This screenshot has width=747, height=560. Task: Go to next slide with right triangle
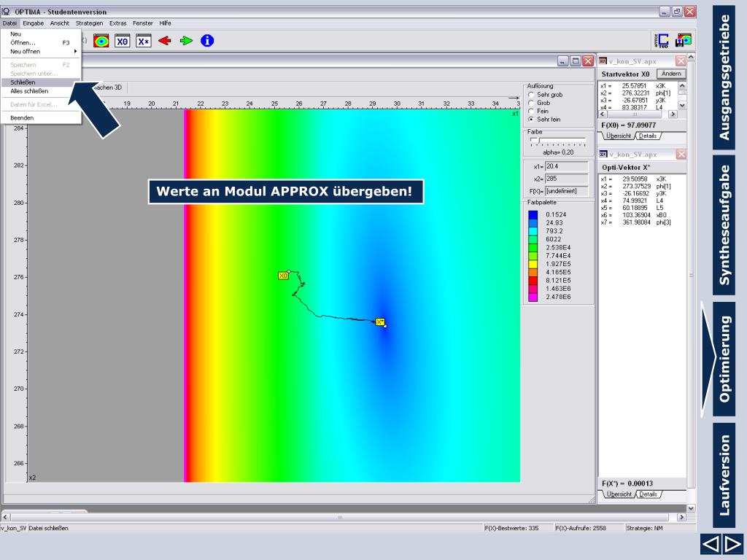tap(732, 543)
